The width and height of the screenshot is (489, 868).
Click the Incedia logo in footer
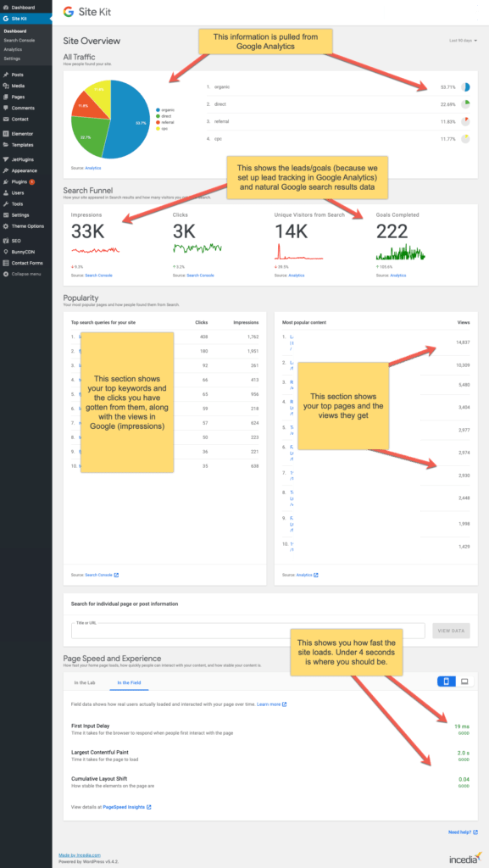pyautogui.click(x=464, y=858)
